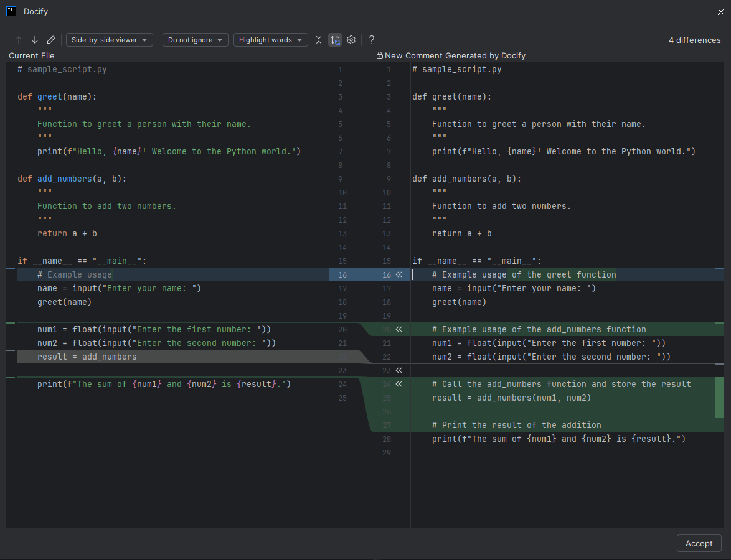Apply change arrow at line 16
Viewport: 731px width, 560px height.
click(x=399, y=274)
